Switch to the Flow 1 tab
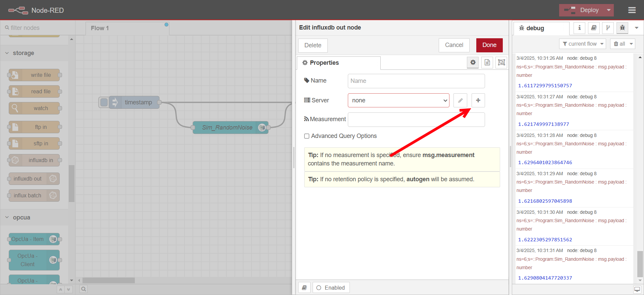 pyautogui.click(x=100, y=28)
